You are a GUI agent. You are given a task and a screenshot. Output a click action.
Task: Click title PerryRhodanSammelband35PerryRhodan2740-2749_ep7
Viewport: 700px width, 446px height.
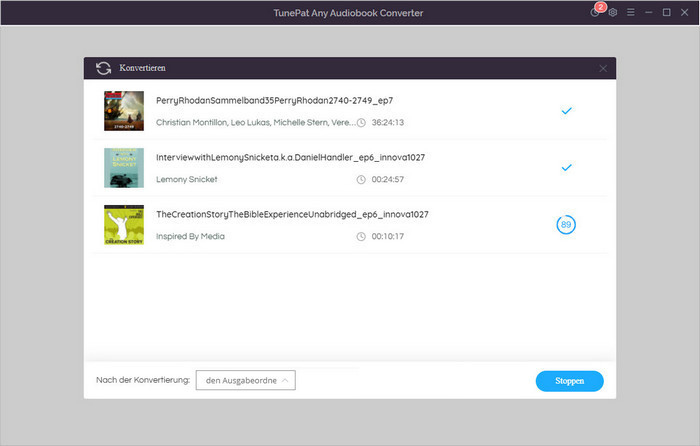coord(275,100)
